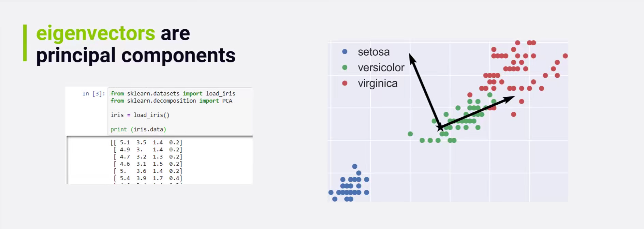Click the setosa legend label

(374, 52)
